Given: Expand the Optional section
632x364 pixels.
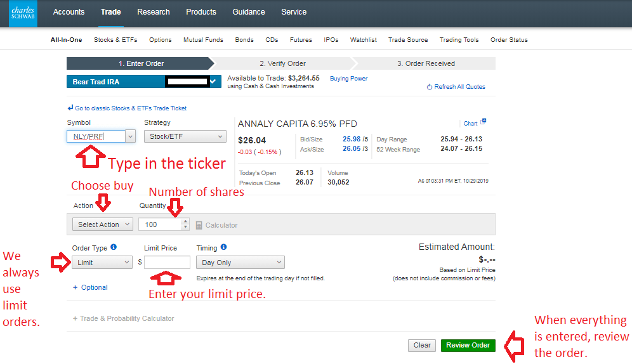Looking at the screenshot, I should (x=90, y=287).
